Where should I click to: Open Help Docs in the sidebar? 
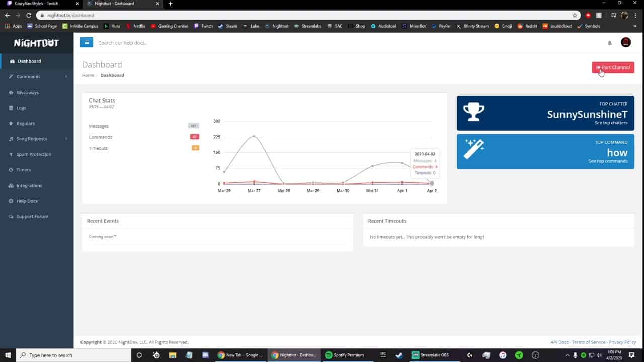(x=37, y=201)
